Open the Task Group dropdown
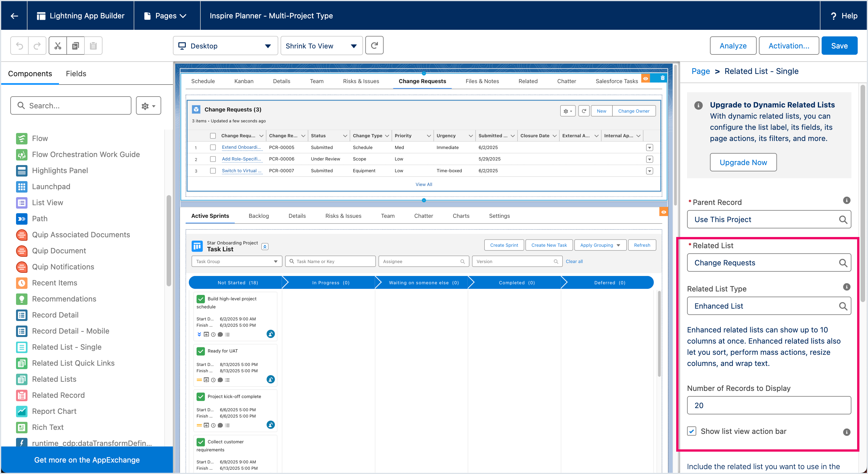This screenshot has width=868, height=474. tap(236, 261)
